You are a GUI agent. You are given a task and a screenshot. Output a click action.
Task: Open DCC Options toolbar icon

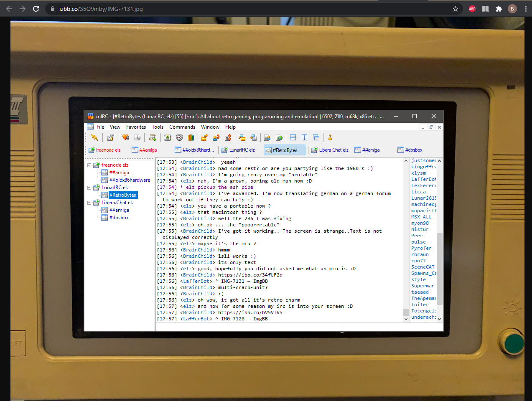pyautogui.click(x=228, y=137)
